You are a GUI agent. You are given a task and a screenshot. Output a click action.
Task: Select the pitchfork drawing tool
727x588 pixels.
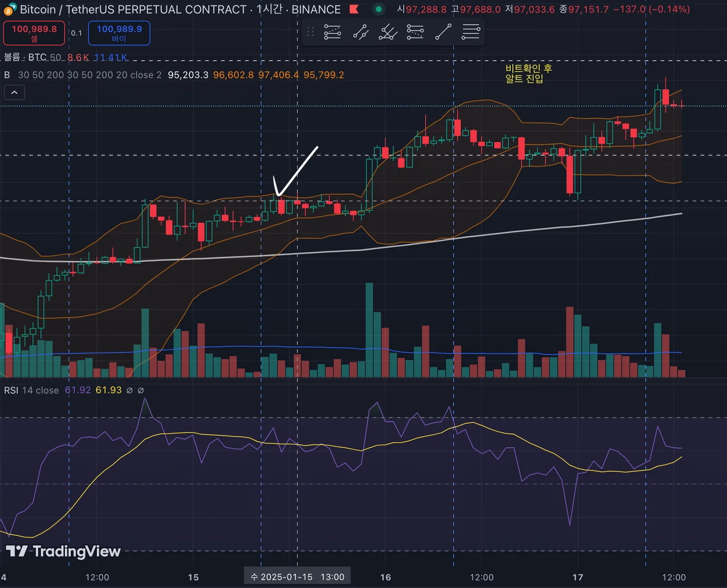[x=388, y=32]
